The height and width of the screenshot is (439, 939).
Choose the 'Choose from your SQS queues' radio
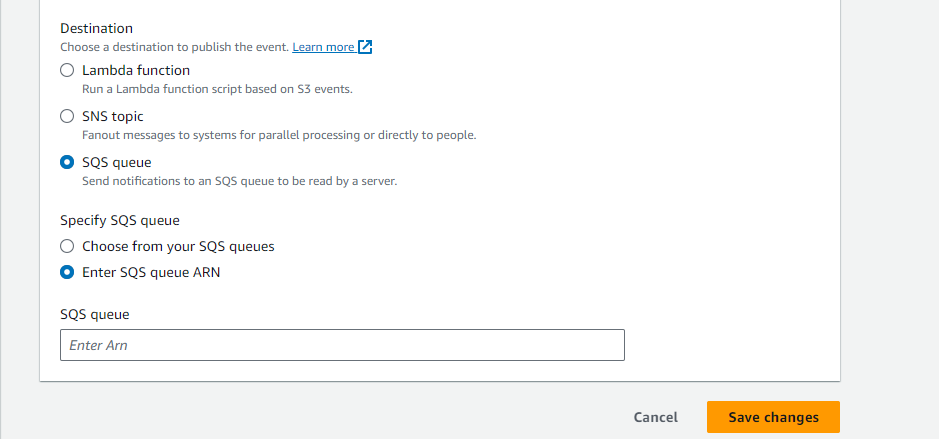(x=67, y=246)
